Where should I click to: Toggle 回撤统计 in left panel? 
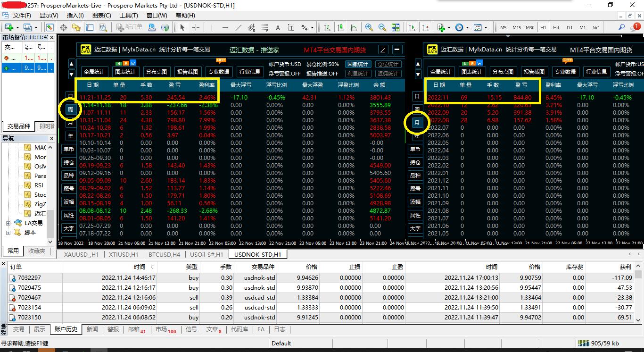[x=358, y=64]
